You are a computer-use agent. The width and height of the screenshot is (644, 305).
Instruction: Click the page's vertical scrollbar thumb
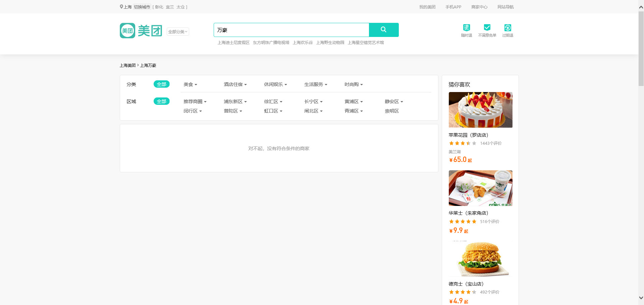(x=641, y=49)
